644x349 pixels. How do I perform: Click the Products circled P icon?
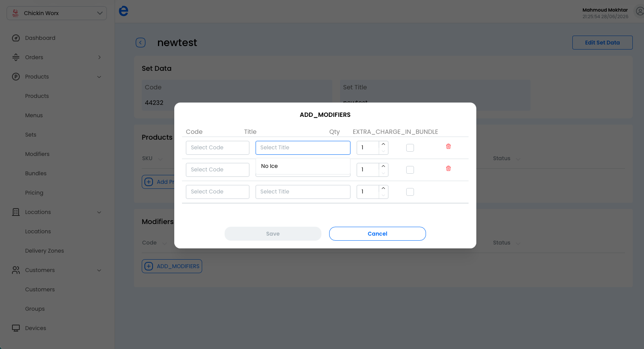tap(16, 77)
